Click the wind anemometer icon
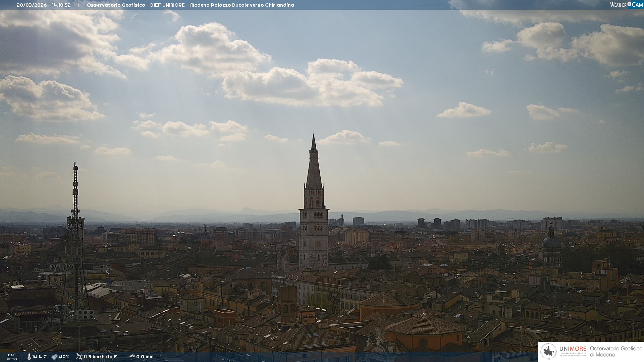 coord(79,357)
